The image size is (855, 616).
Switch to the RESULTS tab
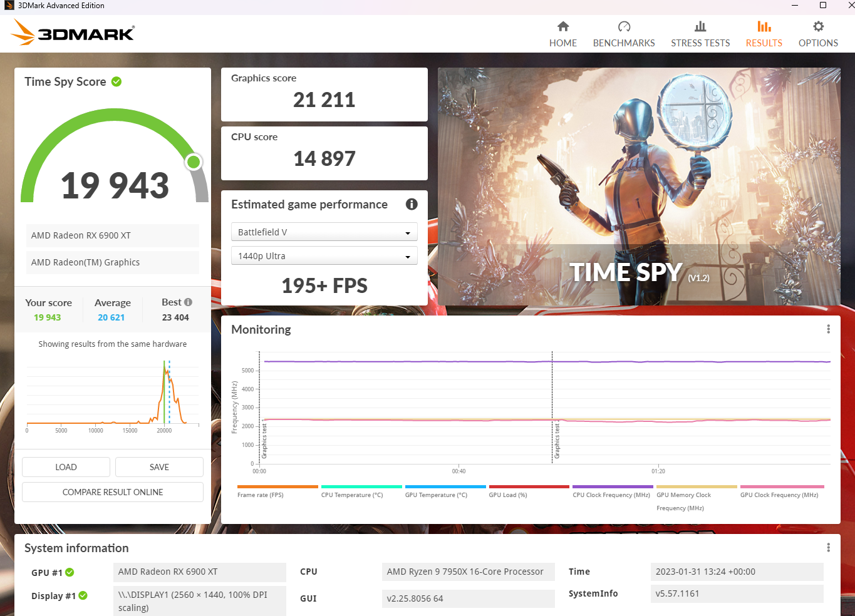coord(764,34)
